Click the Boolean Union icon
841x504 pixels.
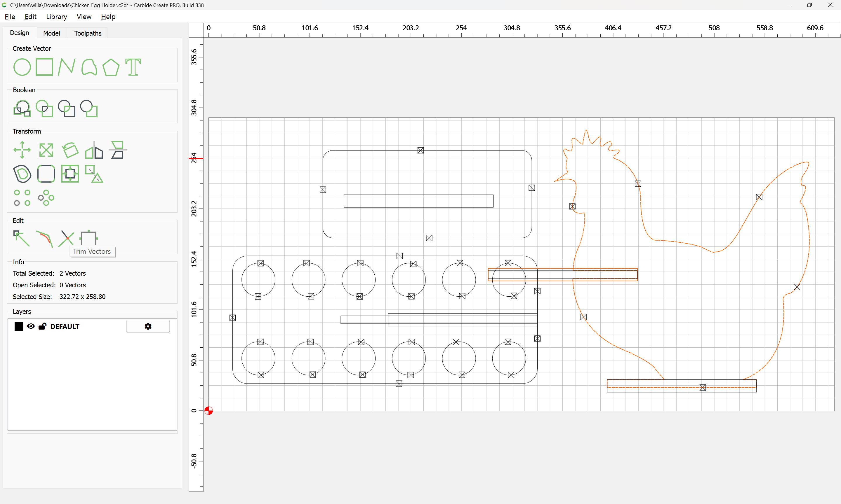tap(22, 109)
